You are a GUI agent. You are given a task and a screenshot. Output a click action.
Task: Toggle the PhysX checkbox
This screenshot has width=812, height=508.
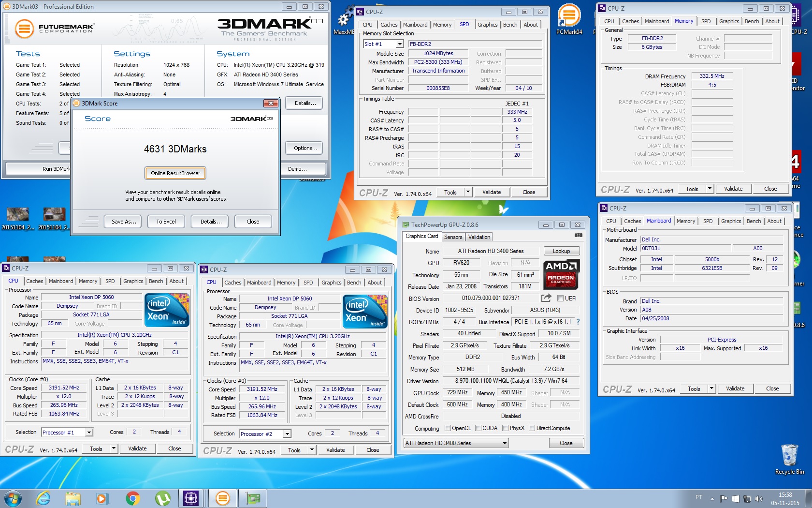[x=505, y=428]
